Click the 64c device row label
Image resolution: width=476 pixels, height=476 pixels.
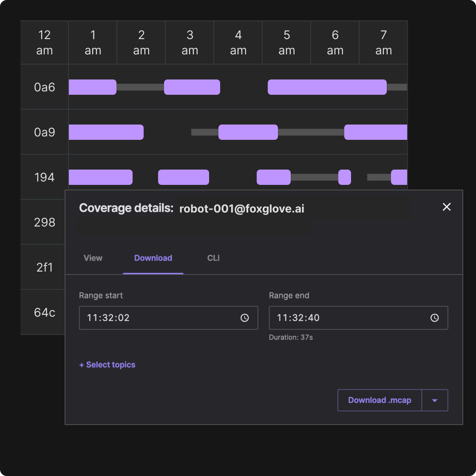45,312
